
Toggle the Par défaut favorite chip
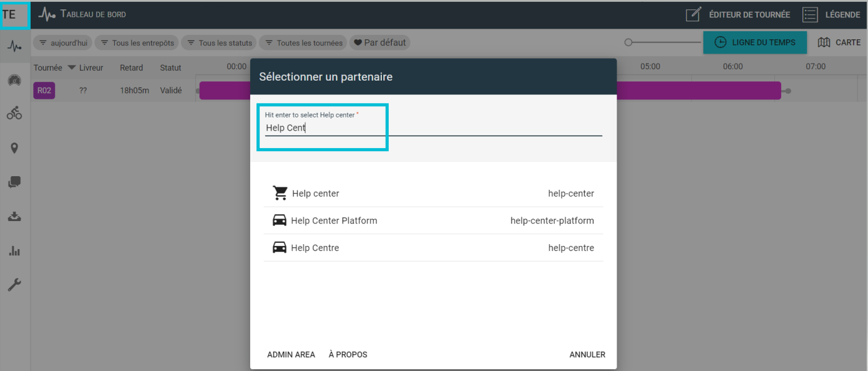point(379,43)
